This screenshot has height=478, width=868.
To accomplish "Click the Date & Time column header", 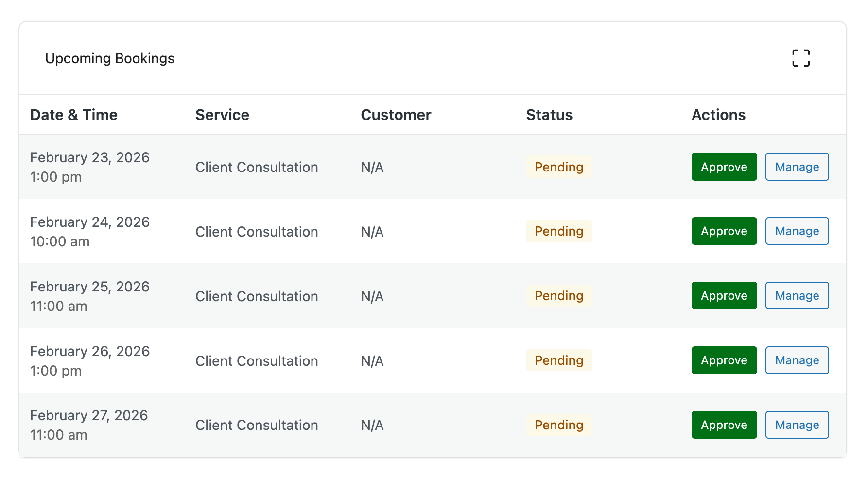I will 74,115.
